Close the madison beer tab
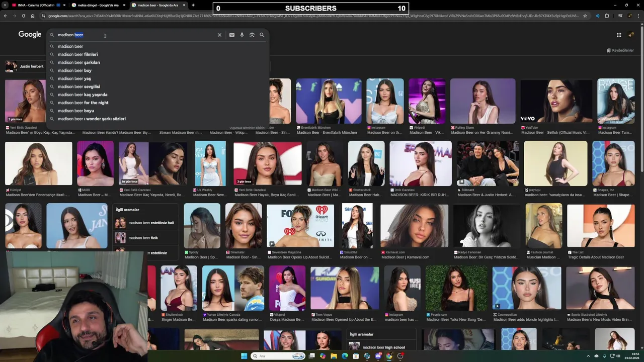The height and width of the screenshot is (362, 644). tap(184, 5)
